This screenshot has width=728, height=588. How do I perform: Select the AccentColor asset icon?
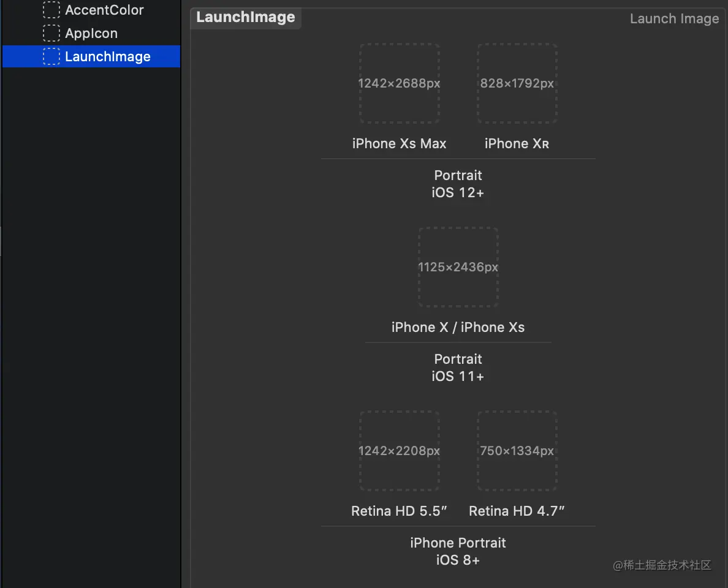51,10
